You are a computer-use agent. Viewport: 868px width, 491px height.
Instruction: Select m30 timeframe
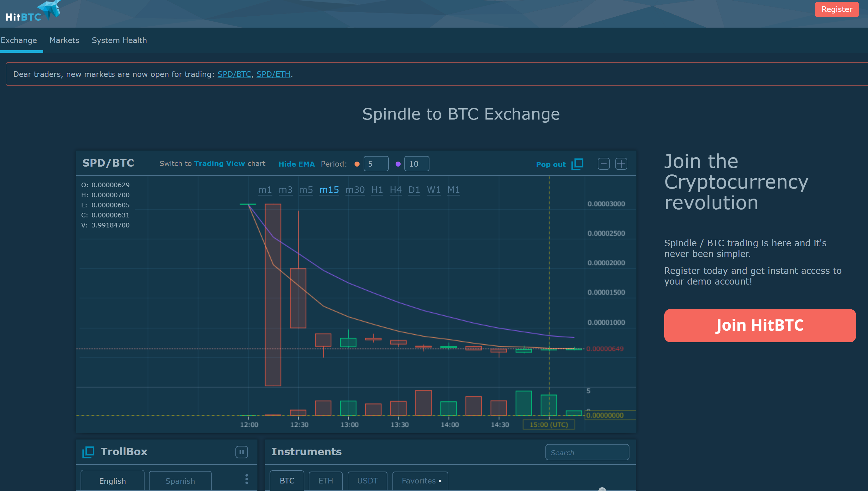click(355, 190)
